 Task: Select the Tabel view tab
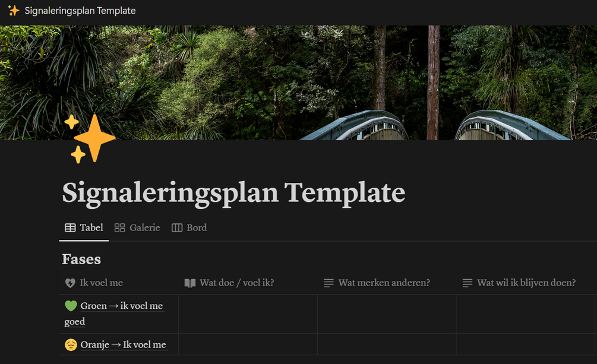(84, 227)
